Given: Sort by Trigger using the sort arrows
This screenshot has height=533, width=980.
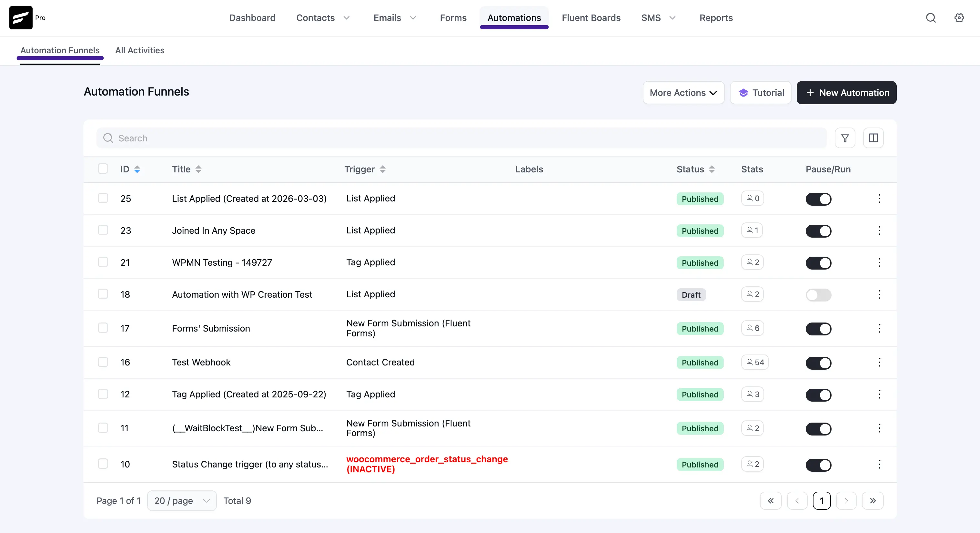Looking at the screenshot, I should coord(383,169).
